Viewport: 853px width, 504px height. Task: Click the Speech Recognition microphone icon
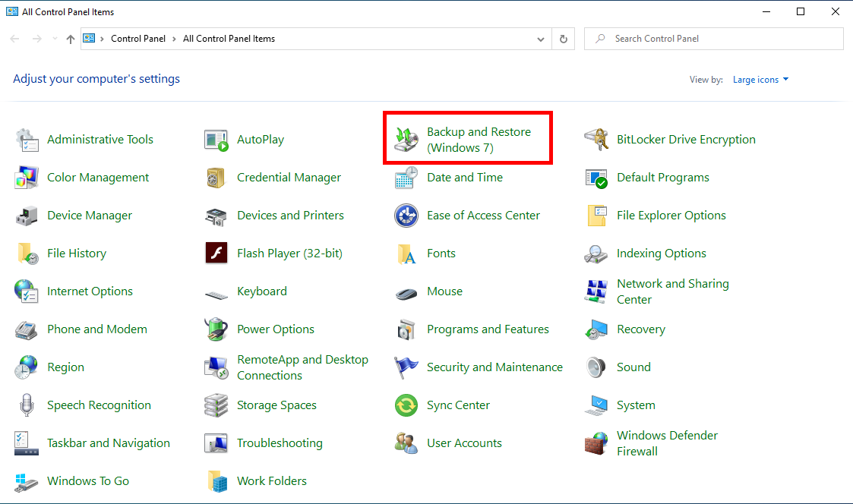[x=27, y=405]
